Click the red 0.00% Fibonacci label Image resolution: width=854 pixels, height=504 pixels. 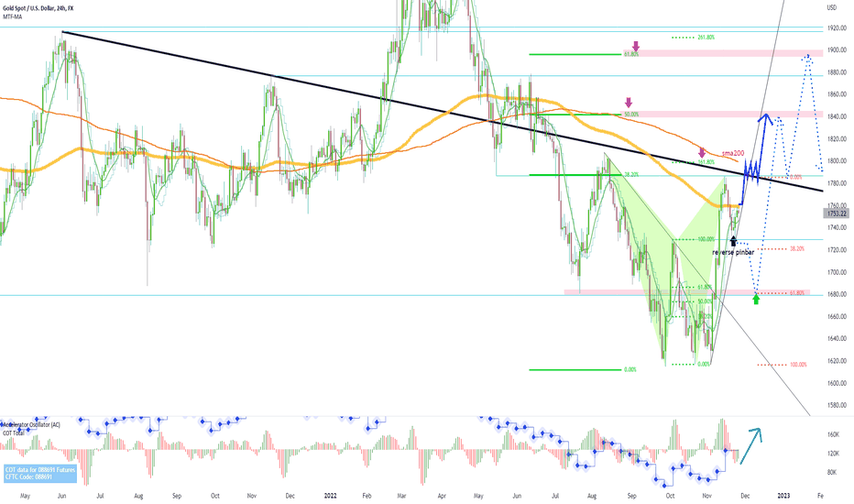coord(795,177)
